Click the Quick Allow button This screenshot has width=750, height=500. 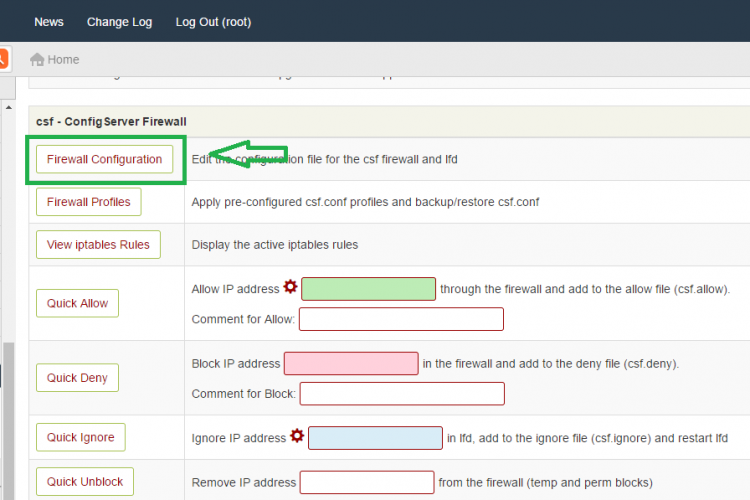pos(77,303)
